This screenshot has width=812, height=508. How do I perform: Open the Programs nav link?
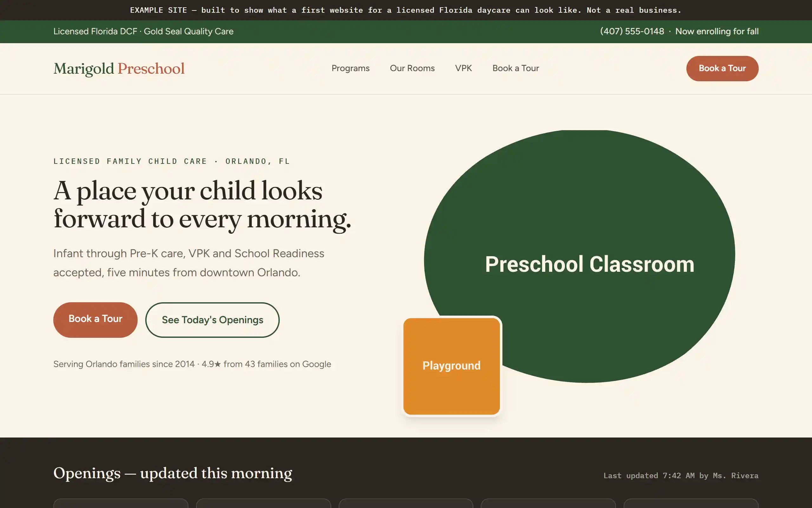(350, 68)
